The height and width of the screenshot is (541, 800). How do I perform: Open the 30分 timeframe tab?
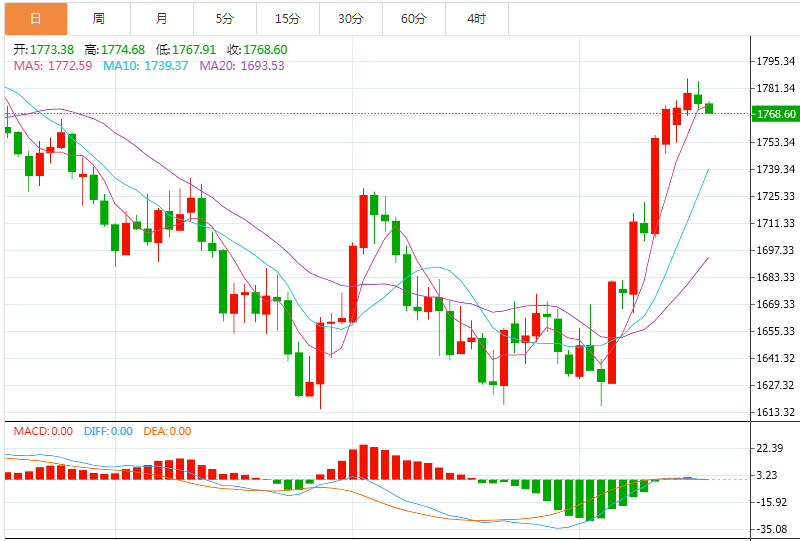pos(351,19)
